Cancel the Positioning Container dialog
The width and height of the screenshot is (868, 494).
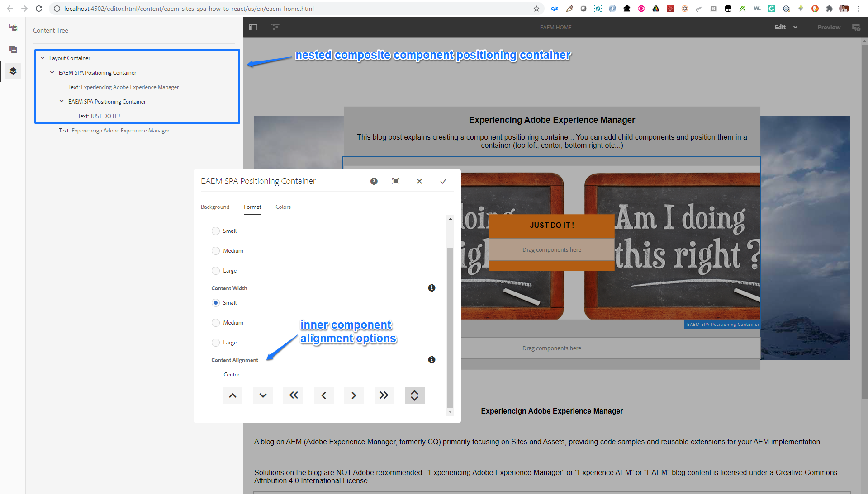419,181
